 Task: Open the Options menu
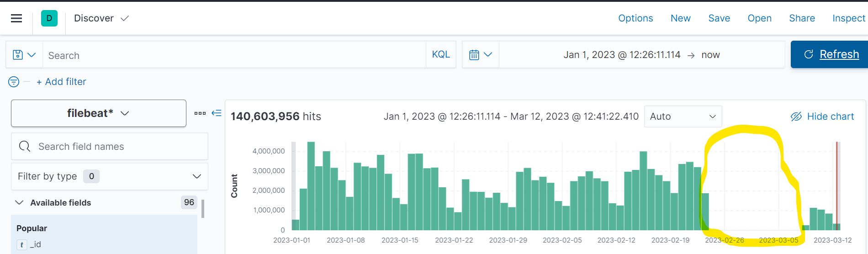click(635, 18)
